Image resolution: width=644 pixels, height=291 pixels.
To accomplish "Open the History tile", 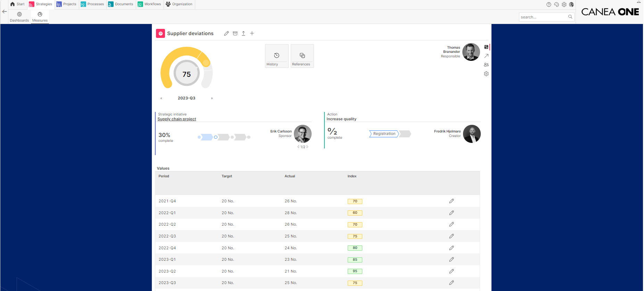I will tap(277, 56).
